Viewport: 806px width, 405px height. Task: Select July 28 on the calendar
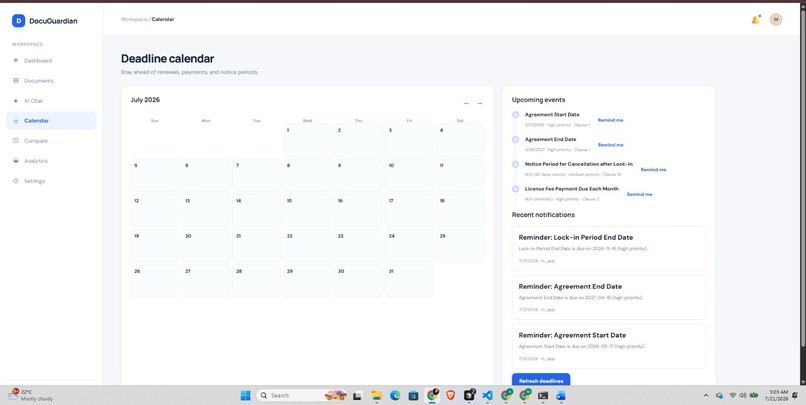coord(257,281)
